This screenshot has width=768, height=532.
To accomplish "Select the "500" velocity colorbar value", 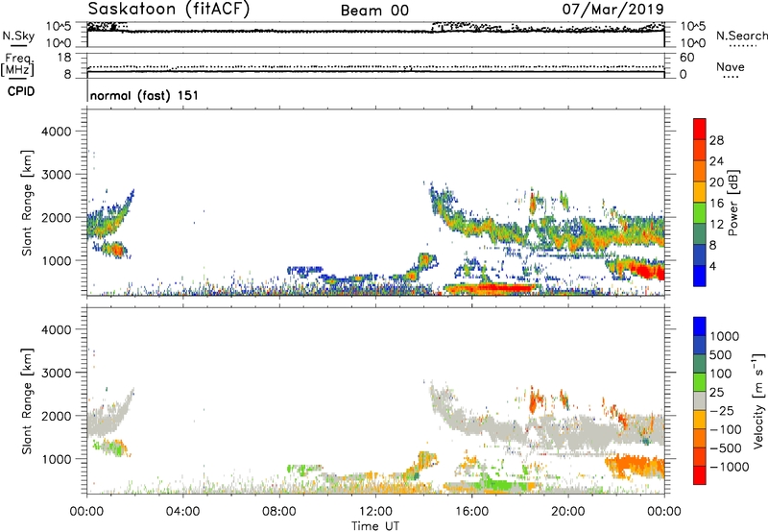I will (x=721, y=355).
